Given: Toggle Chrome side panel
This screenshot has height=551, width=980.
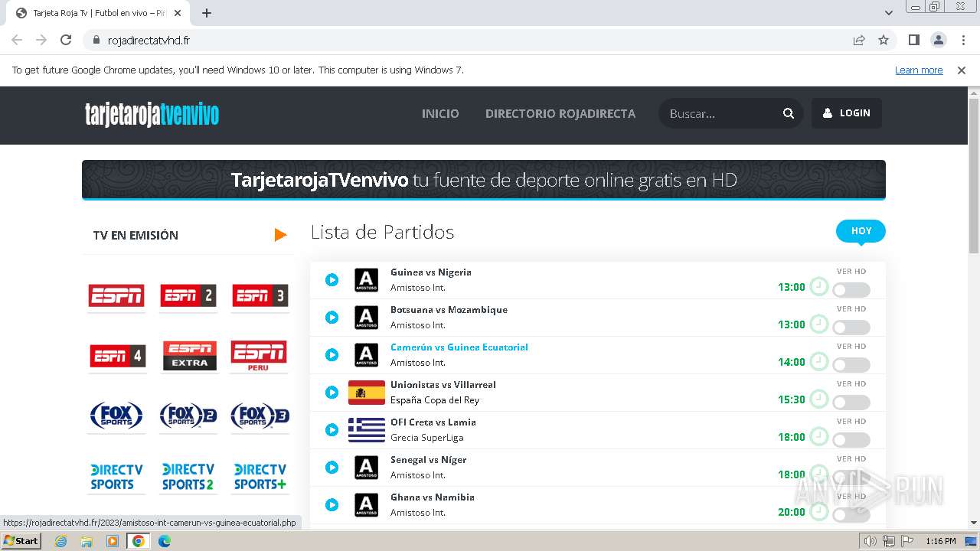Looking at the screenshot, I should click(x=913, y=40).
